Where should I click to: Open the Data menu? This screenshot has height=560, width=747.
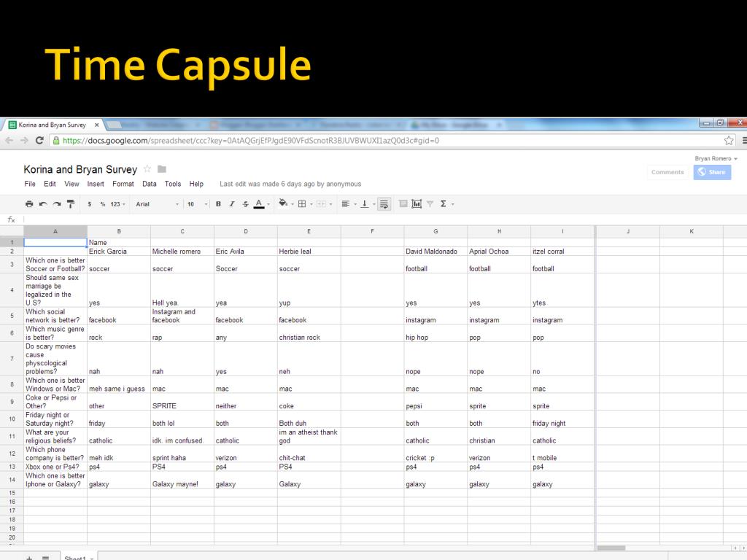(149, 184)
